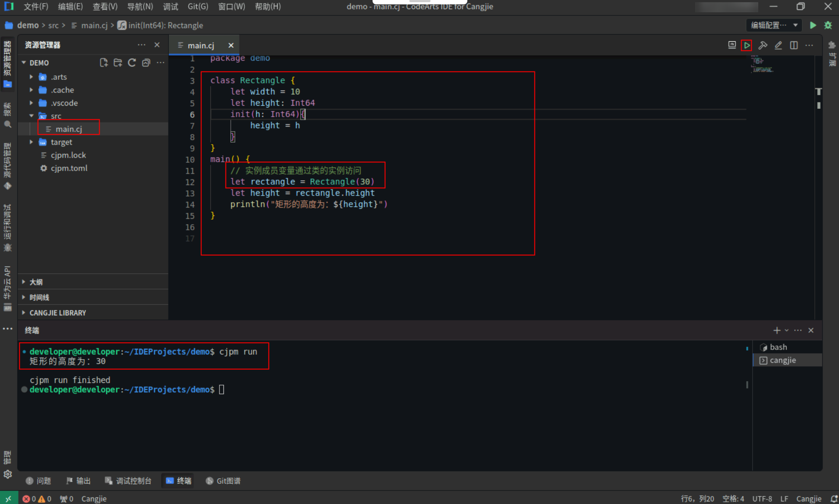Click the build hammer icon in editor toolbar
The height and width of the screenshot is (504, 839).
coord(763,45)
